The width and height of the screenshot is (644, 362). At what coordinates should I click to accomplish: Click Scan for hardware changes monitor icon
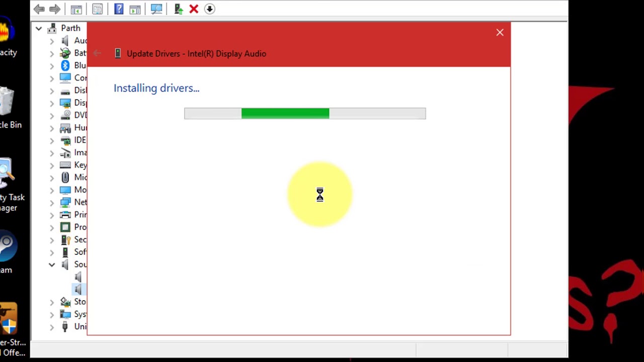tap(156, 9)
